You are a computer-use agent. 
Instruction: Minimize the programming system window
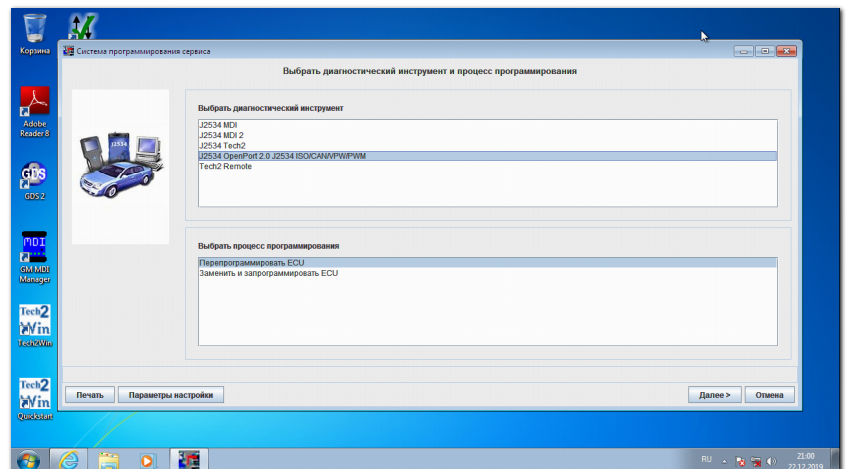743,51
